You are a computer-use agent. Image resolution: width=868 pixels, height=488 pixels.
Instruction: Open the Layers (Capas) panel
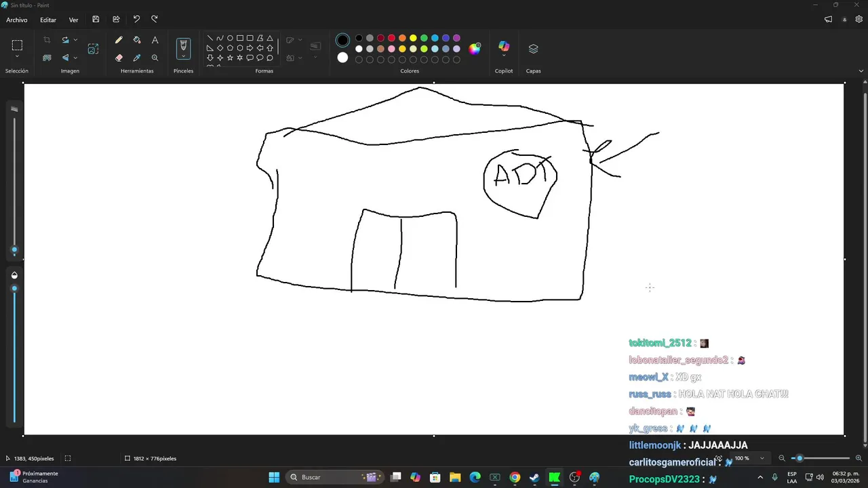pyautogui.click(x=533, y=49)
